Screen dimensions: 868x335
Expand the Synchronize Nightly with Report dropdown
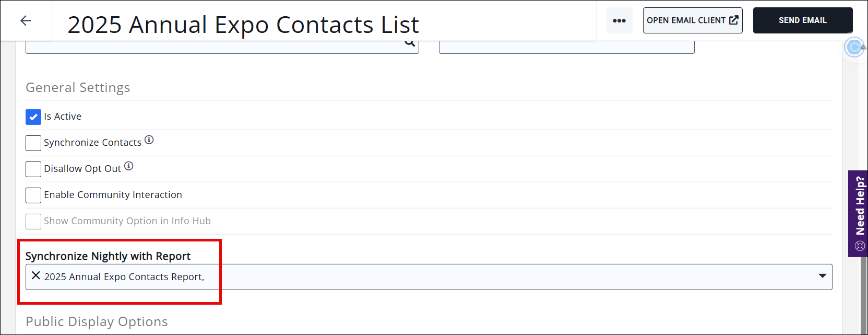point(823,276)
